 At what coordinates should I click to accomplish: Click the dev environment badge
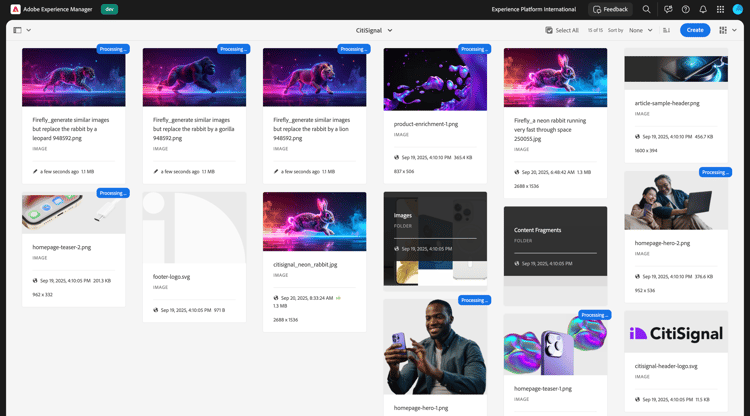(109, 9)
